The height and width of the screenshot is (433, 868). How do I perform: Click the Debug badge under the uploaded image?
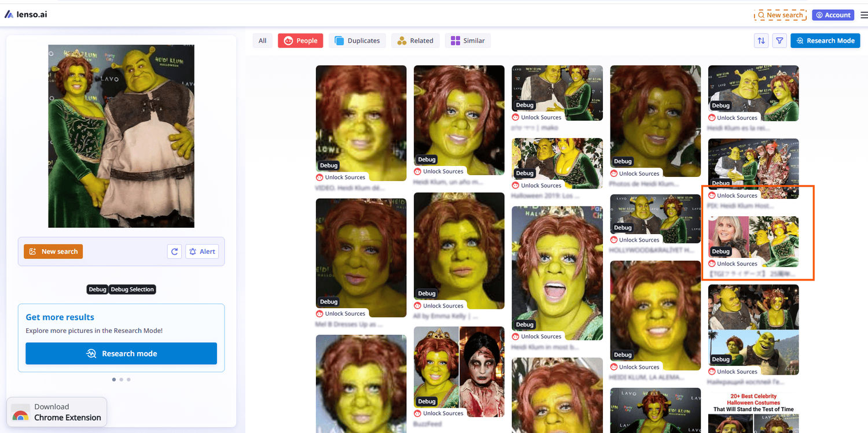pos(97,289)
